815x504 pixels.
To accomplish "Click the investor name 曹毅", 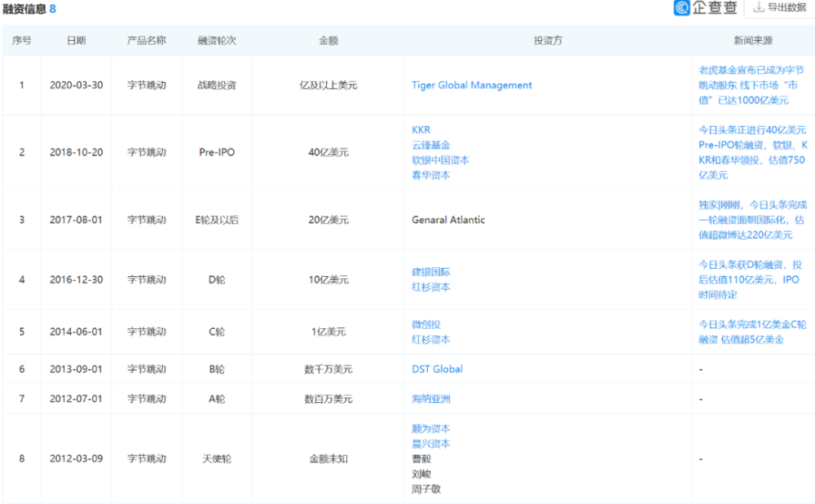I will [421, 459].
